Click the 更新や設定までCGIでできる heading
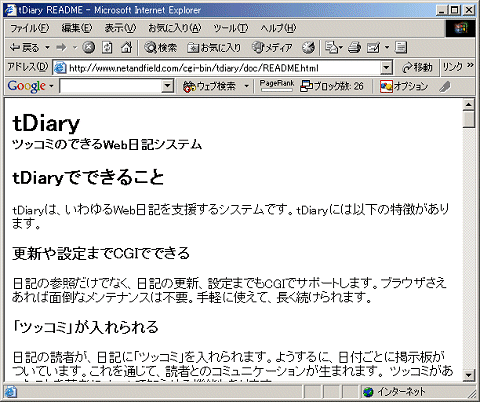Image resolution: width=480 pixels, height=402 pixels. (x=101, y=253)
